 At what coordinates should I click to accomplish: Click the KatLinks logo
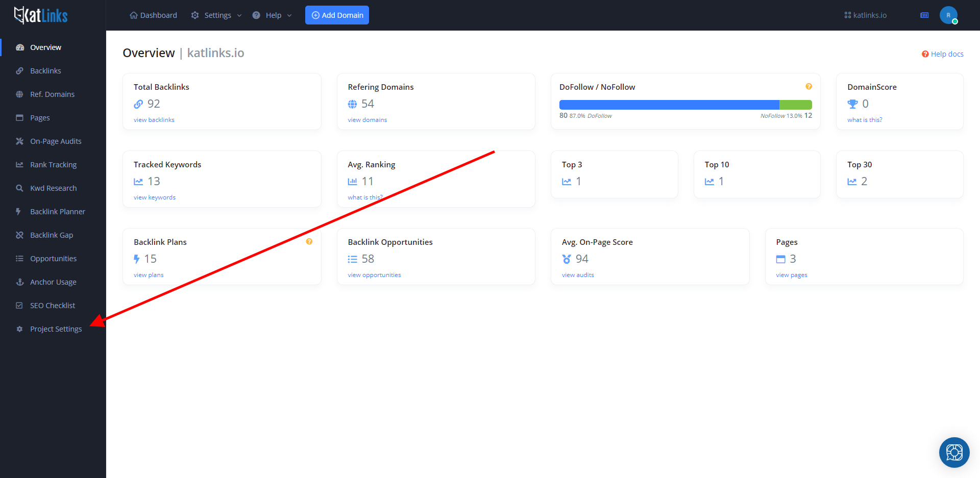(x=41, y=15)
